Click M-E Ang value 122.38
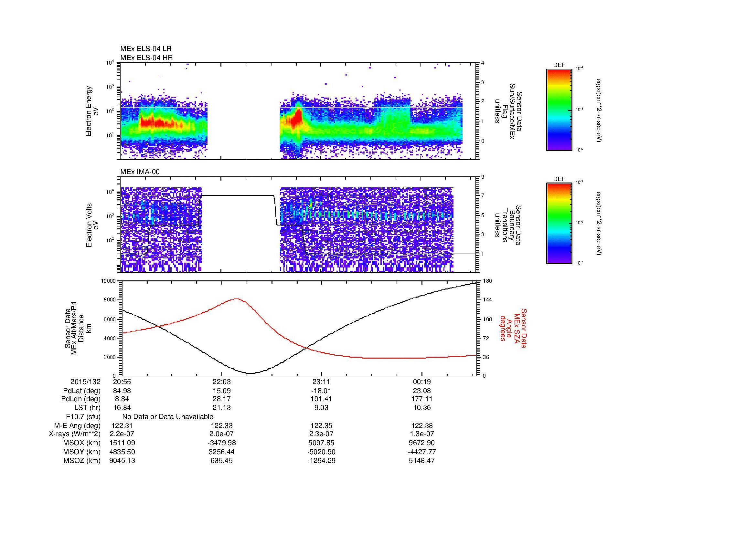The image size is (756, 534). pos(422,426)
